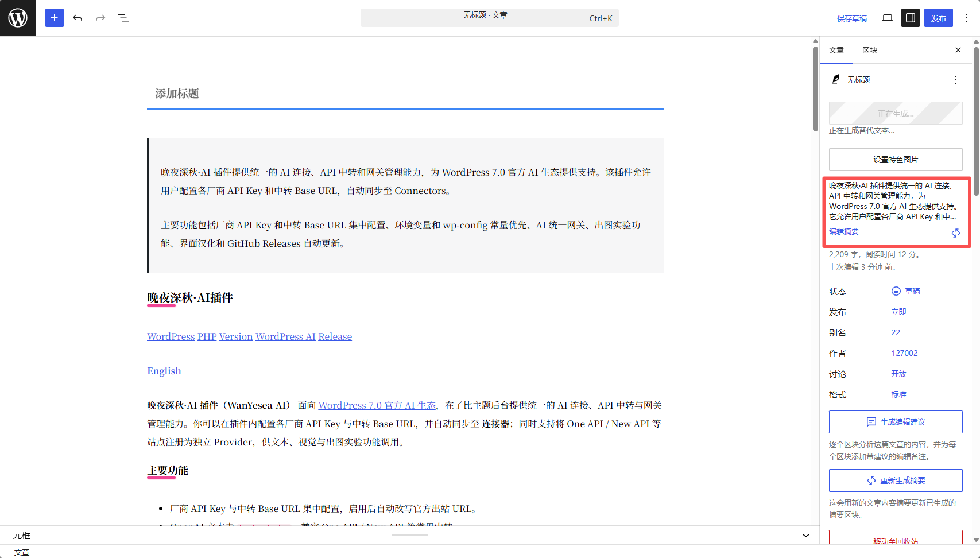Open the block inserter plus button
The image size is (980, 558).
pos(55,18)
